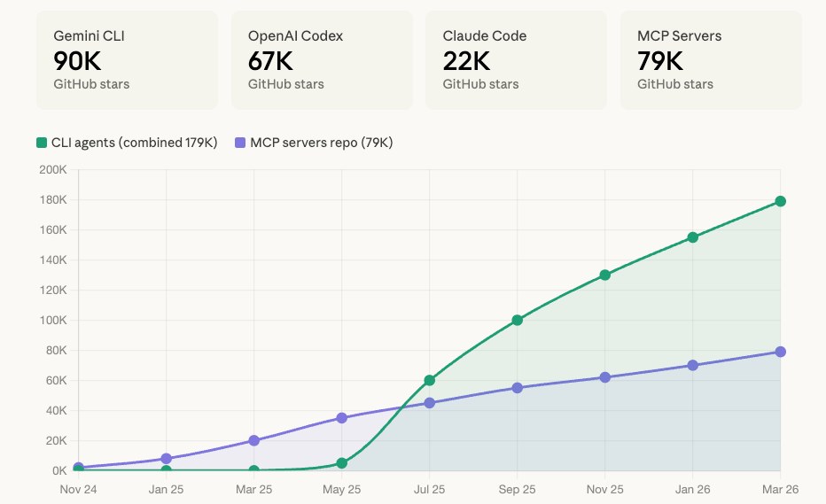The width and height of the screenshot is (826, 504).
Task: Select the purple Sep 25 data point
Action: coord(518,388)
